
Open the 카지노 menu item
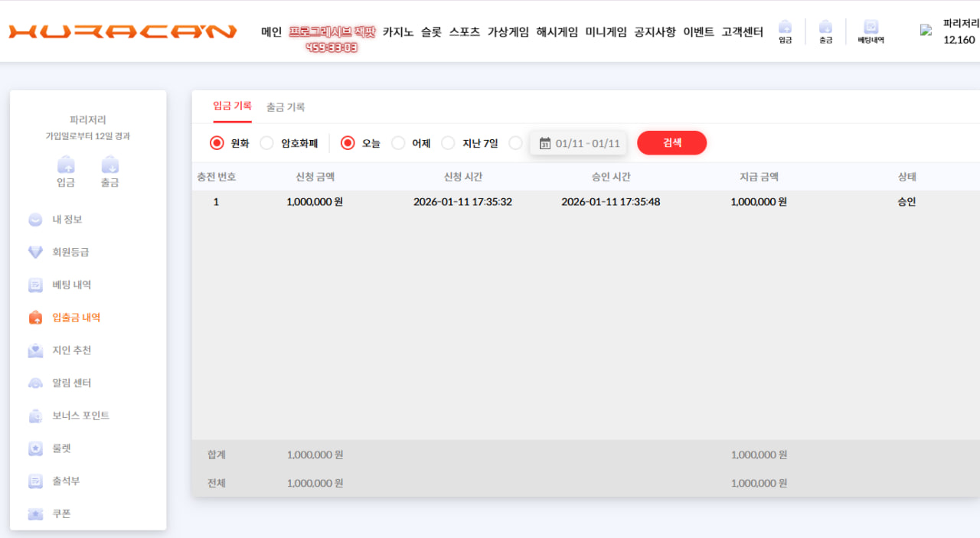click(x=398, y=32)
